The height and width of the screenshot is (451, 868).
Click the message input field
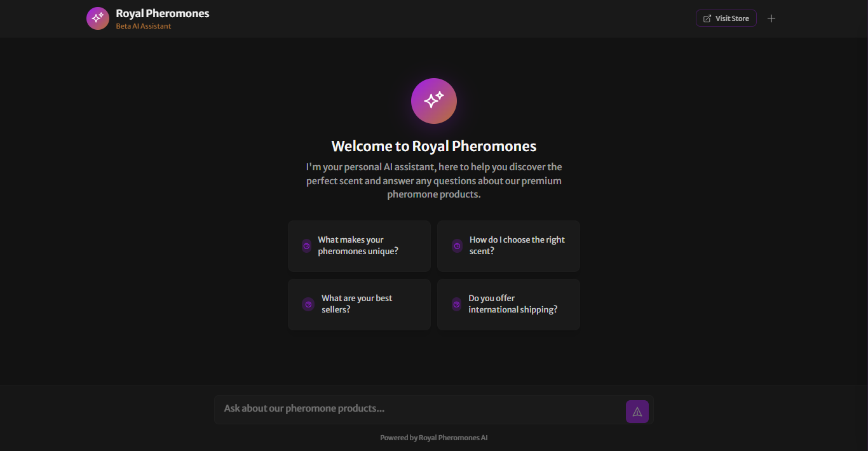pos(419,408)
